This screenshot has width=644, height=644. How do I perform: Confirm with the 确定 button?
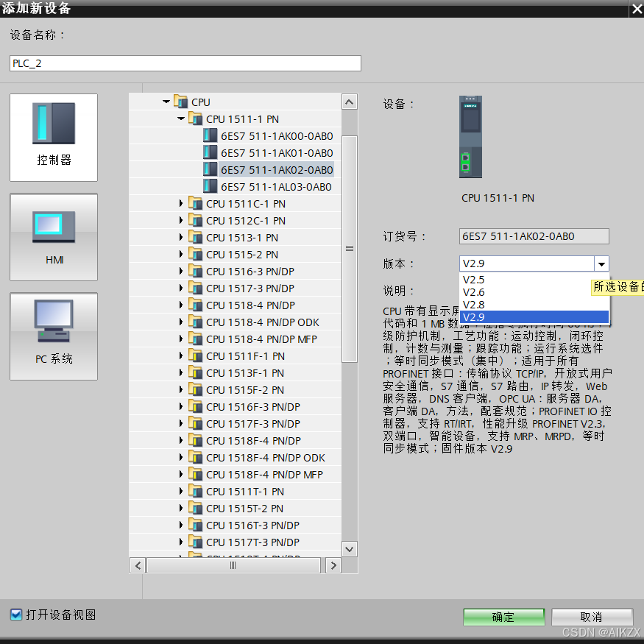pos(504,617)
